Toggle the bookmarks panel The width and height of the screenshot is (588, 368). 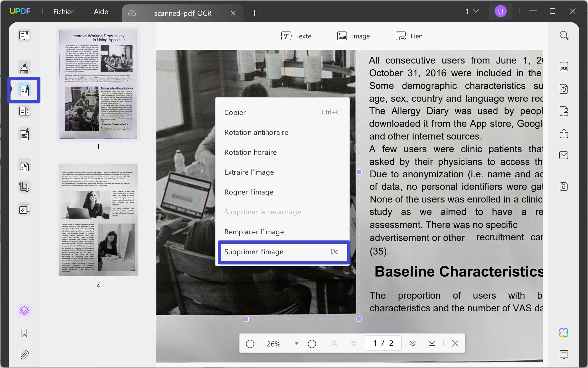point(24,333)
